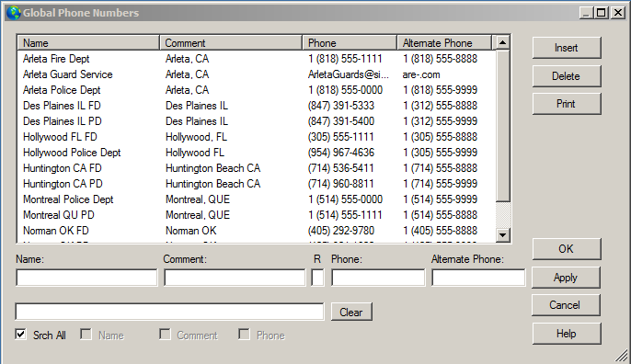This screenshot has width=631, height=364.
Task: Open Help for phone numbers
Action: (x=567, y=334)
